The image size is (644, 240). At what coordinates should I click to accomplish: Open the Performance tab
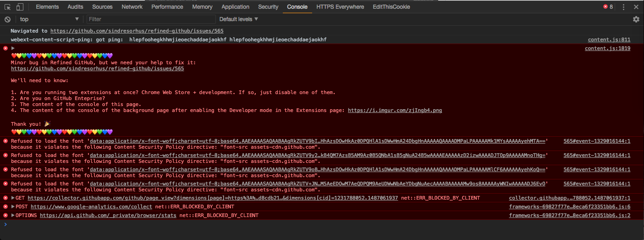(x=167, y=7)
